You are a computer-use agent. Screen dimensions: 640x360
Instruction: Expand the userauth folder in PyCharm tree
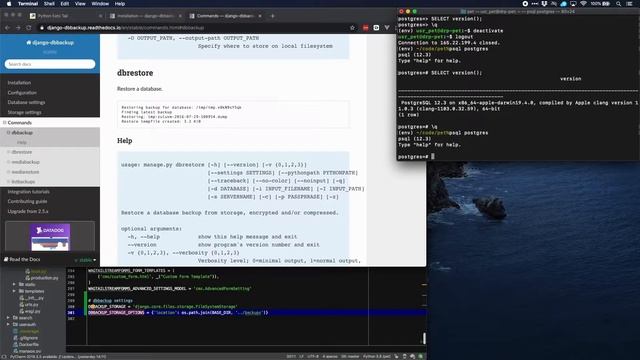(x=8, y=324)
